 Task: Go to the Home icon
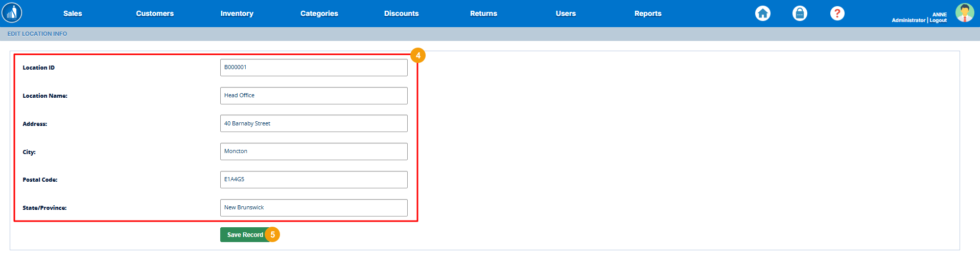(762, 13)
